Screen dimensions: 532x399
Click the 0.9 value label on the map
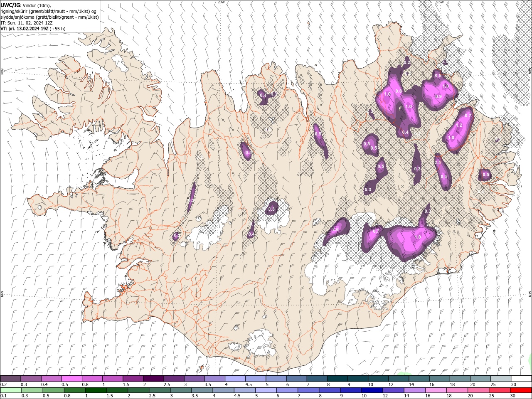point(438,96)
